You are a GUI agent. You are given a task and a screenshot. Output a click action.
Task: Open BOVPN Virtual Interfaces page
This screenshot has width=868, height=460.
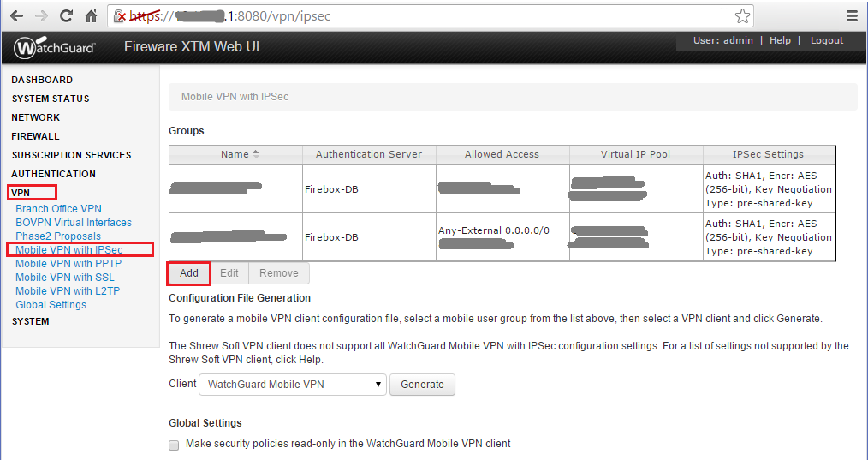(74, 223)
